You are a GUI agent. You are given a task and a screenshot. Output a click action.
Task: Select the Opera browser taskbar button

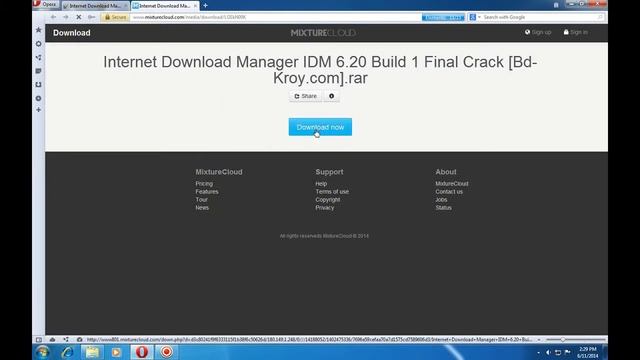point(142,352)
